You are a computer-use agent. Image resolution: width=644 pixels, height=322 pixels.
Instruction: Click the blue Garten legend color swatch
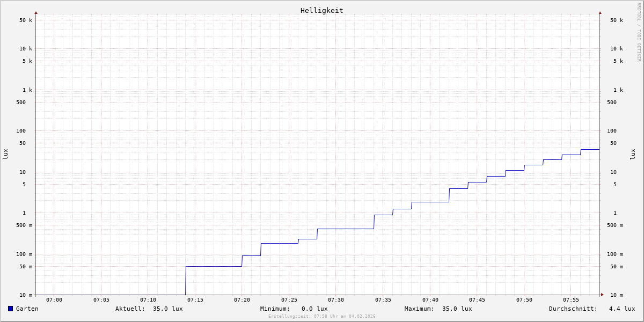[10, 309]
